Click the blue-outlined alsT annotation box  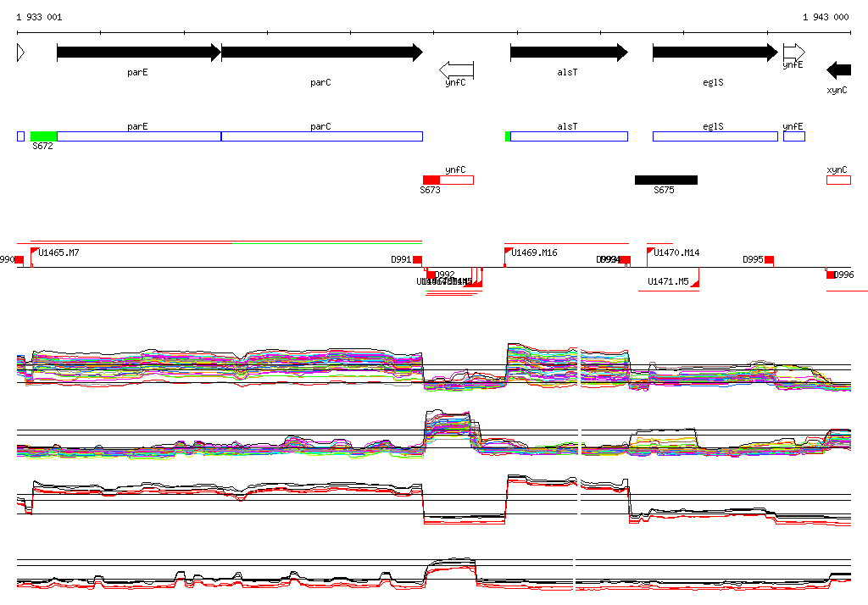coord(569,136)
